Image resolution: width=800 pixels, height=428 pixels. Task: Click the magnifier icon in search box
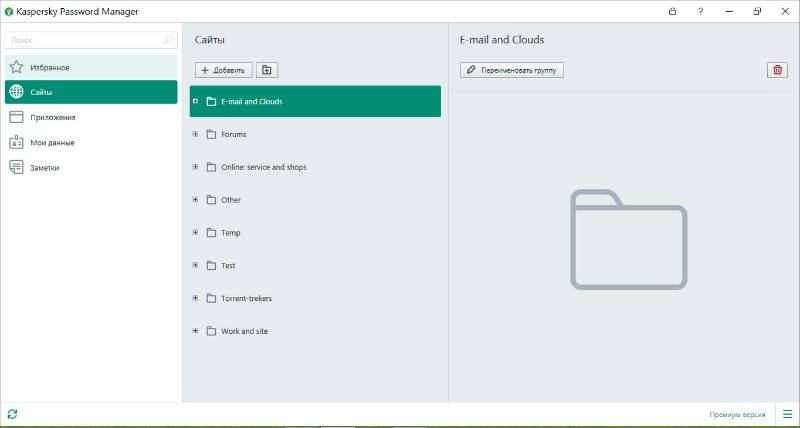(167, 40)
